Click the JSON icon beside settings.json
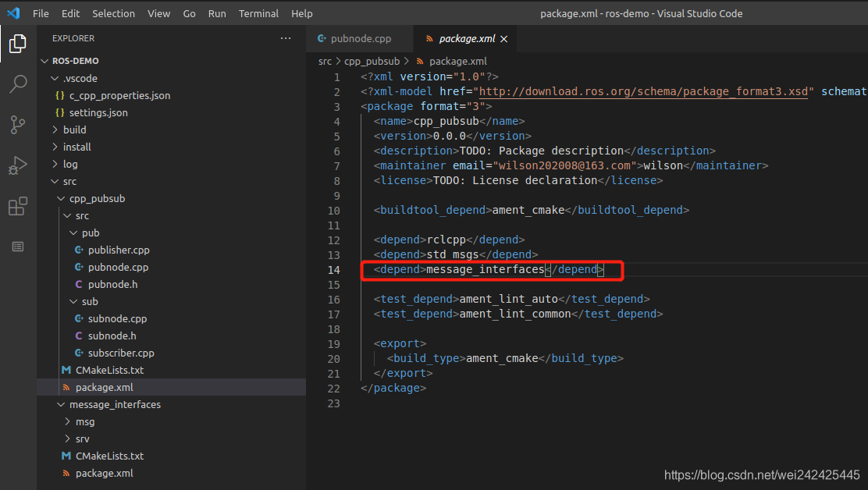 (60, 112)
